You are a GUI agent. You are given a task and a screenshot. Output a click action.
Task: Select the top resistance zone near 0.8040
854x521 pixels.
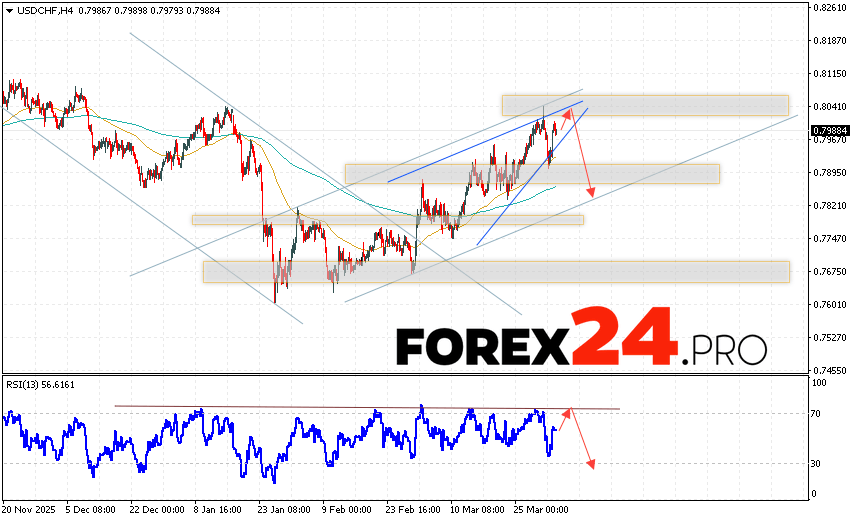coord(644,105)
